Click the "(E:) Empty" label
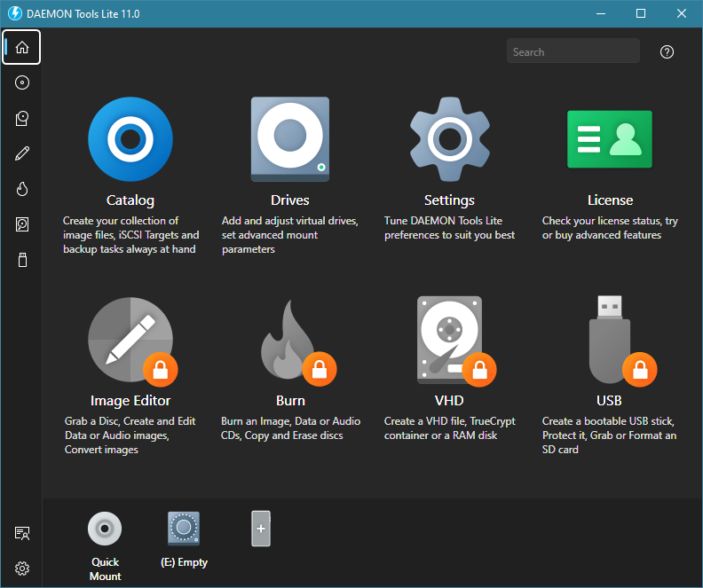Screen dimensions: 703x588 [184, 562]
